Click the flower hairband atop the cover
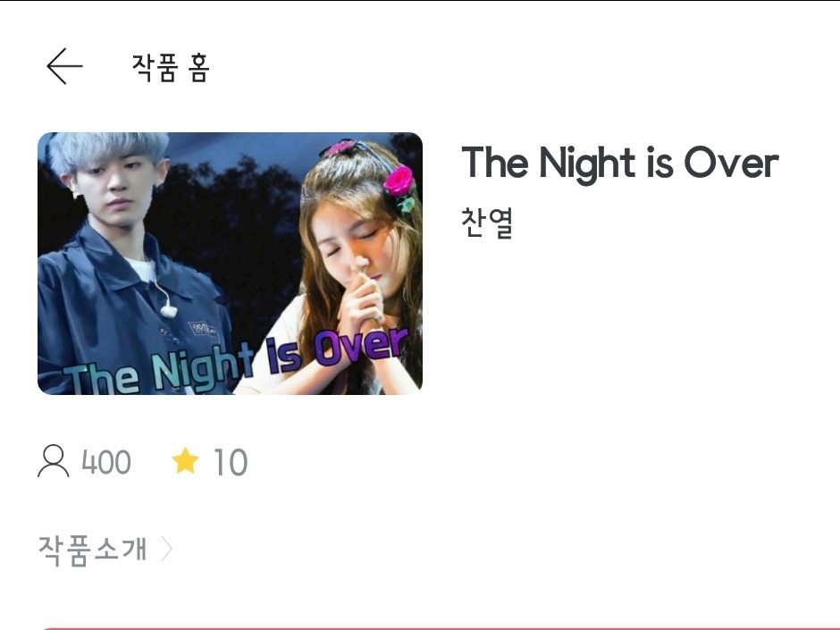The image size is (840, 630). (341, 147)
